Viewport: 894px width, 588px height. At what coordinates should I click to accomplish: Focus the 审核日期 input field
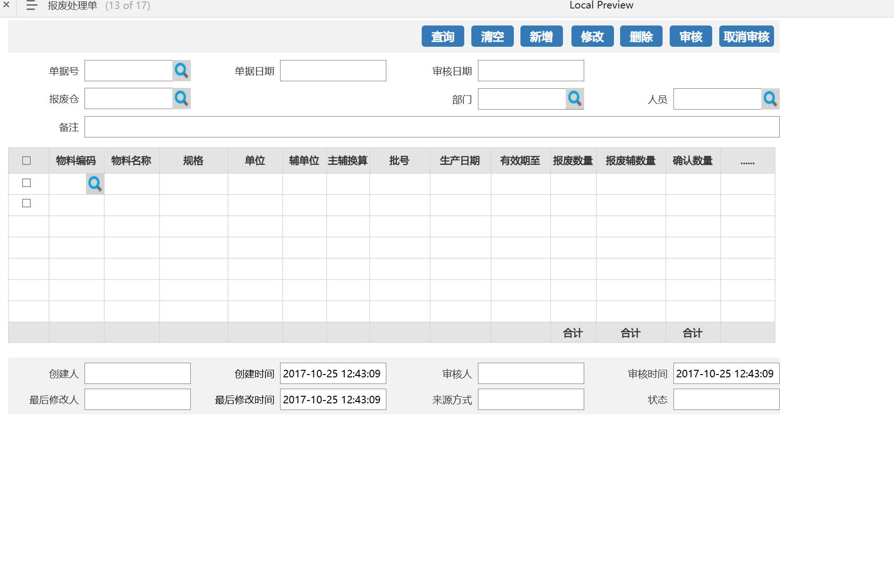531,71
